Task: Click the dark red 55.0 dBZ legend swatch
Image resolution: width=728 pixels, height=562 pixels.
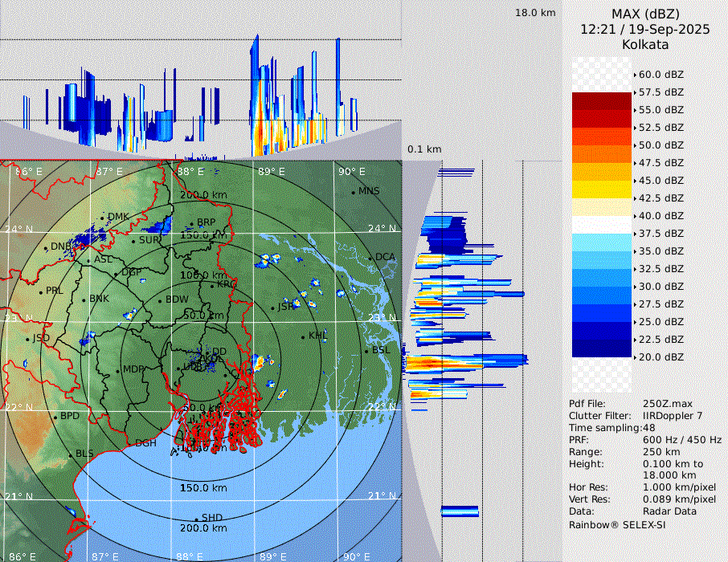Action: [x=602, y=101]
